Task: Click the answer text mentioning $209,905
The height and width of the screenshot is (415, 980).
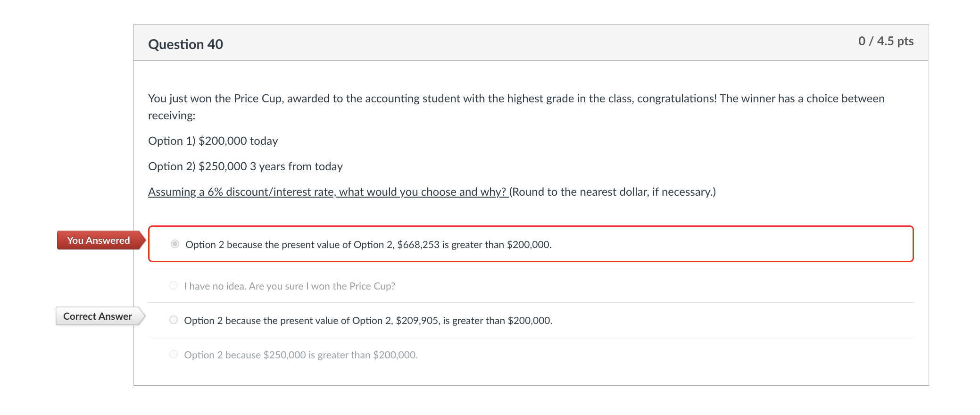Action: (368, 320)
